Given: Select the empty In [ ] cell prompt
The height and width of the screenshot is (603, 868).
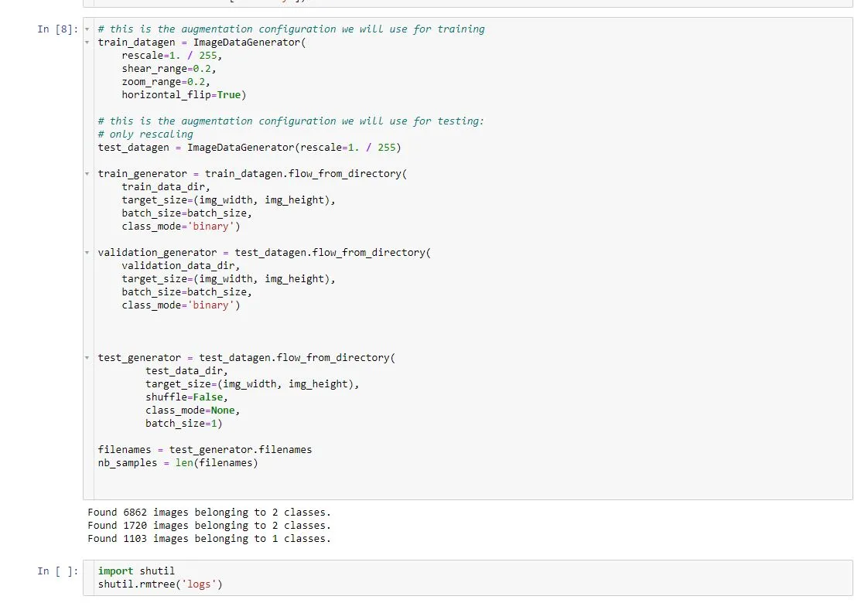Looking at the screenshot, I should (57, 571).
